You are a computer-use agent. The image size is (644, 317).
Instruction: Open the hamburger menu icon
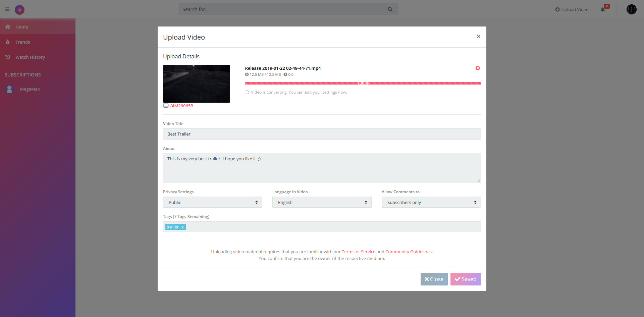point(7,9)
